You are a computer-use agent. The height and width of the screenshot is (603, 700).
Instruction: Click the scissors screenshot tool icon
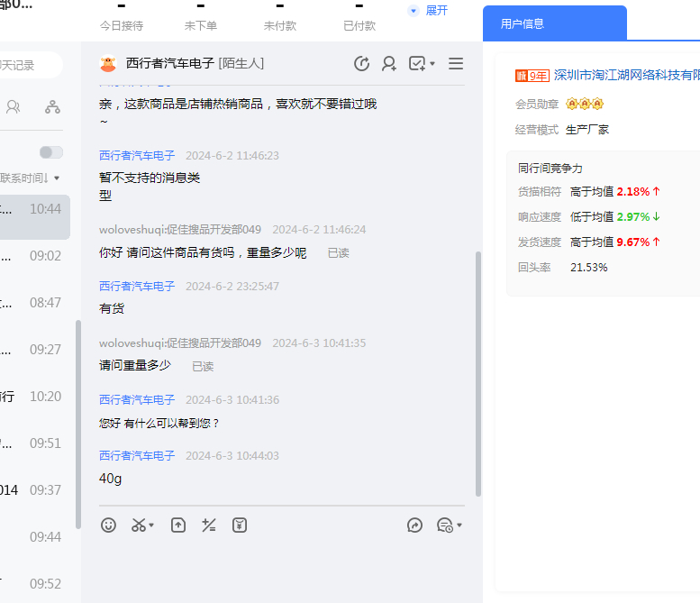139,525
